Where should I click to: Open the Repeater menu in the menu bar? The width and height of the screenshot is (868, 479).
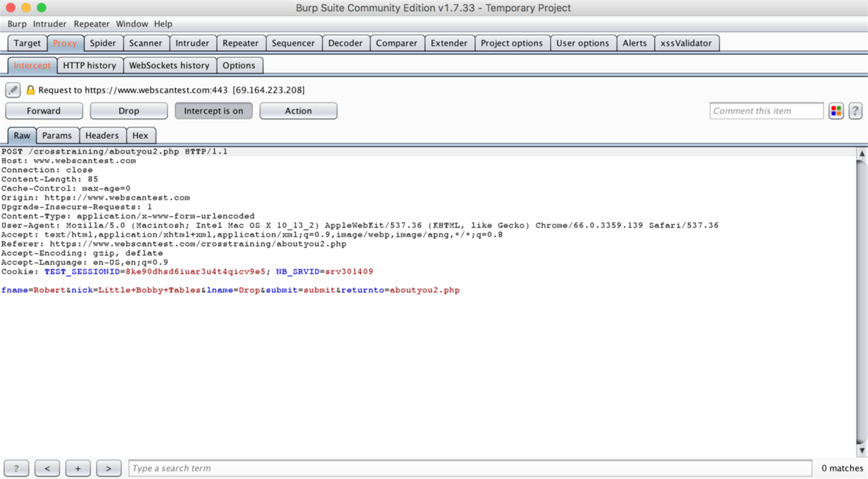coord(91,24)
